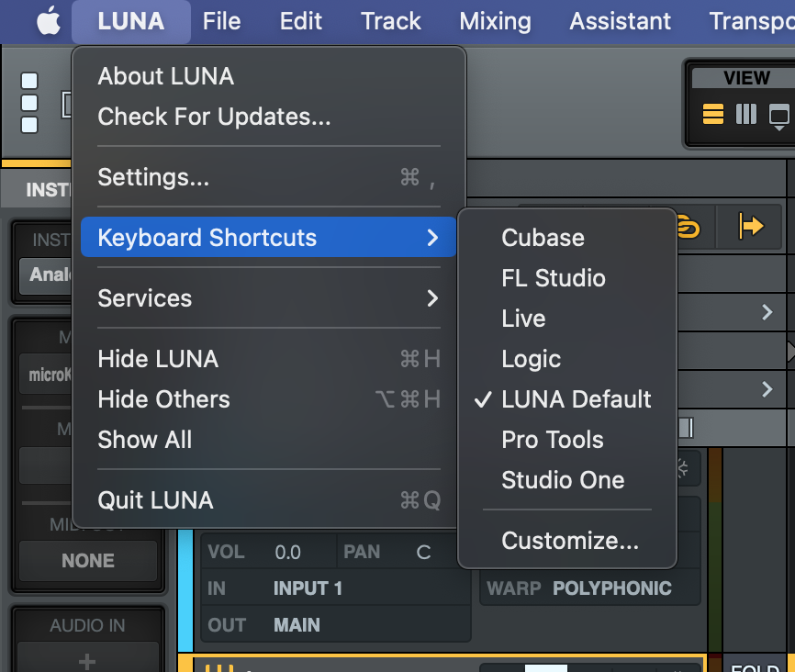Click the VOL value 0.0 field
Image resolution: width=795 pixels, height=672 pixels.
click(288, 552)
